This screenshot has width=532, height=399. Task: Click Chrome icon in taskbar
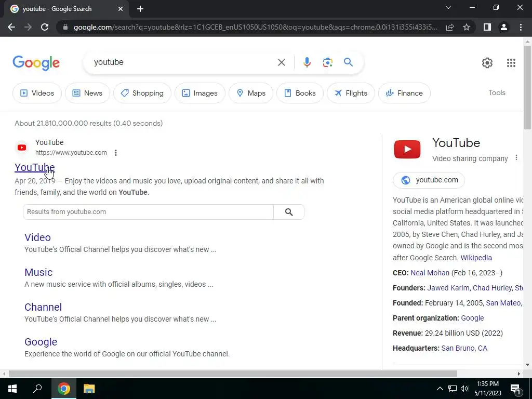click(63, 389)
